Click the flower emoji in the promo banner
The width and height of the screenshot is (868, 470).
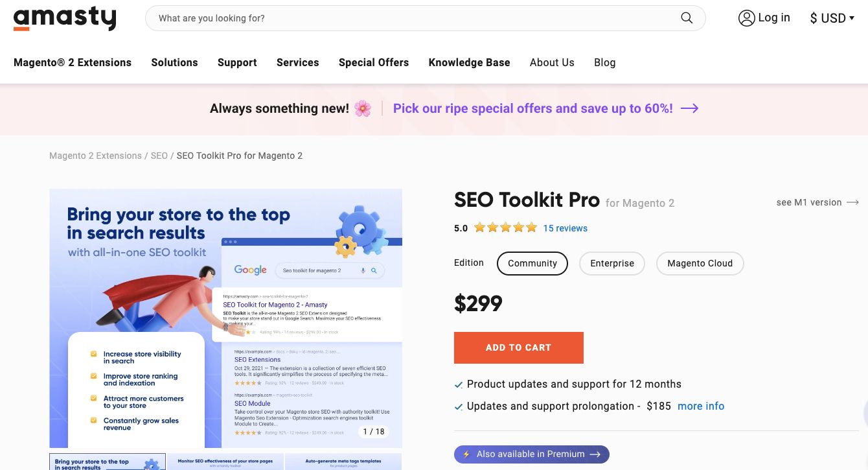point(363,108)
